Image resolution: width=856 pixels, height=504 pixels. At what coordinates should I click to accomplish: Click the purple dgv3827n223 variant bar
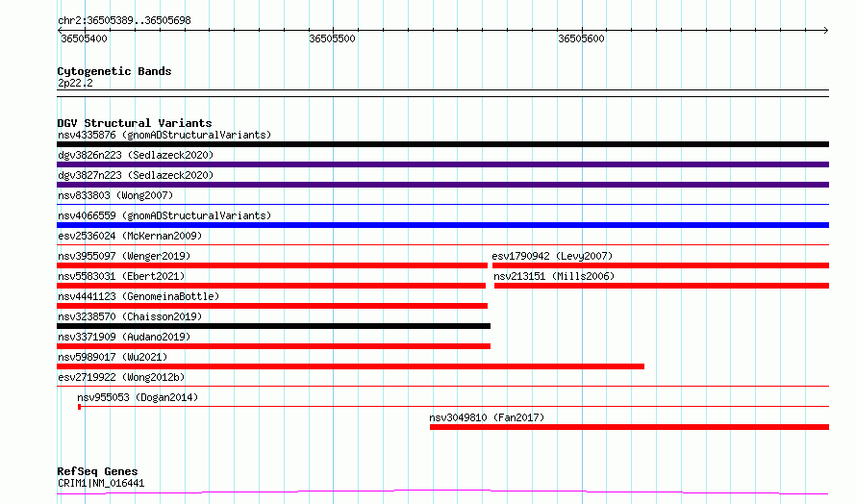click(442, 185)
